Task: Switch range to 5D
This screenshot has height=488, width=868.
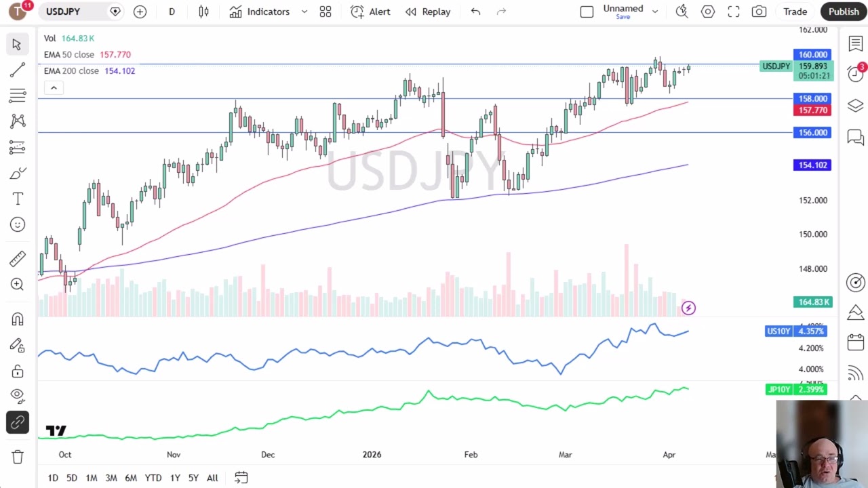Action: (72, 478)
